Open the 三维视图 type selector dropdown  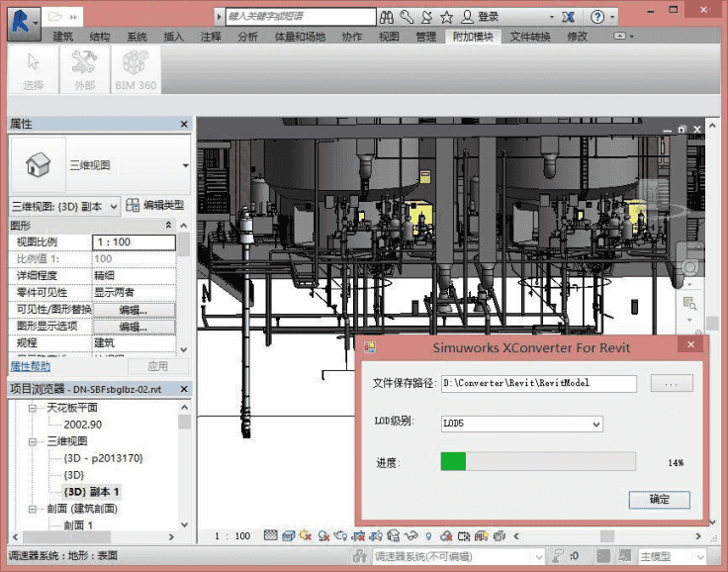point(185,165)
